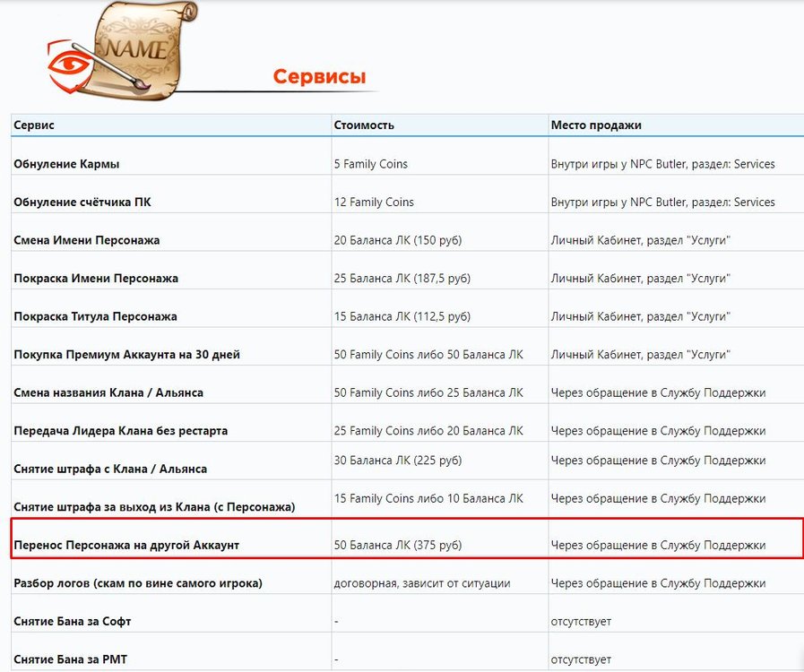The image size is (804, 672).
Task: Select Снятие штрафа с Клана / Альянса
Action: 110,469
